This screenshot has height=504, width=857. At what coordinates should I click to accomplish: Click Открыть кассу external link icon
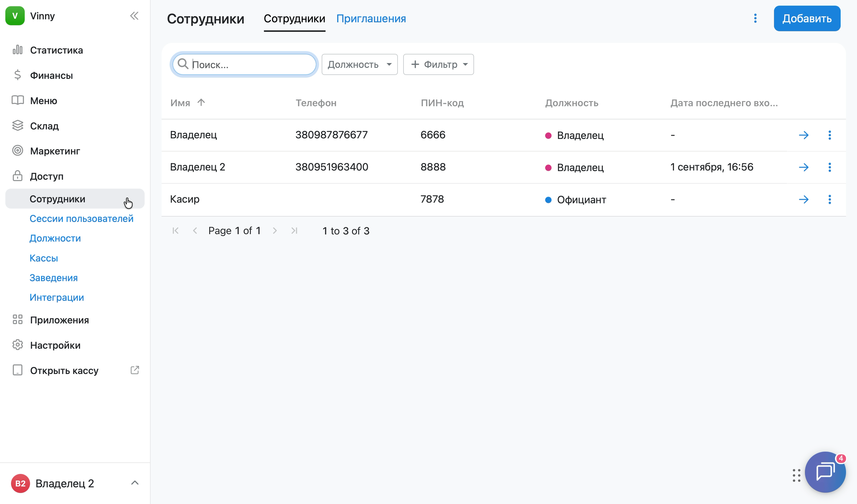(x=135, y=370)
